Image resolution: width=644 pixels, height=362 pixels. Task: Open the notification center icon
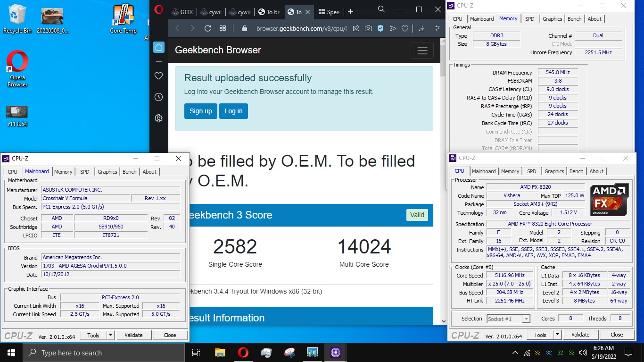628,353
